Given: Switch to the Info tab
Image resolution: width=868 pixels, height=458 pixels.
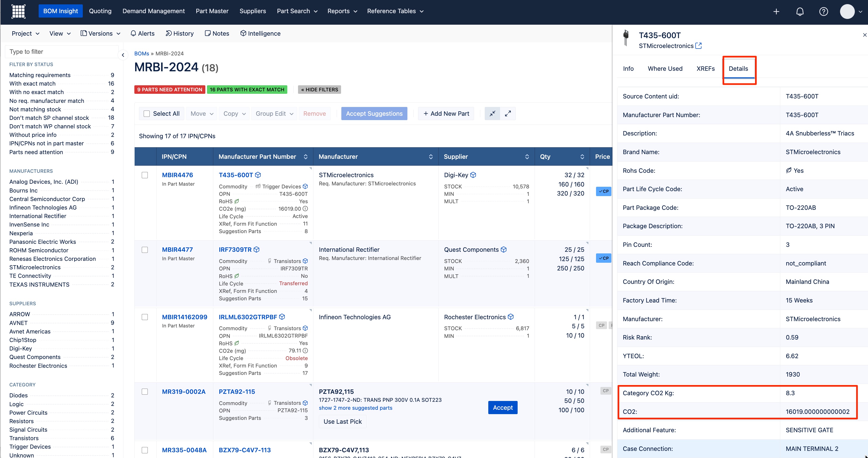Looking at the screenshot, I should tap(628, 68).
